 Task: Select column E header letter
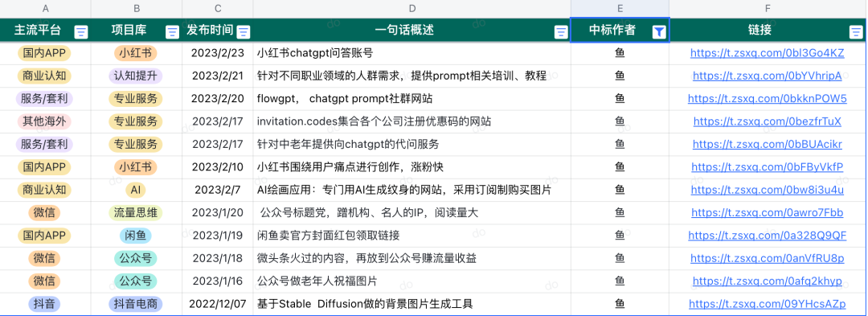point(620,8)
